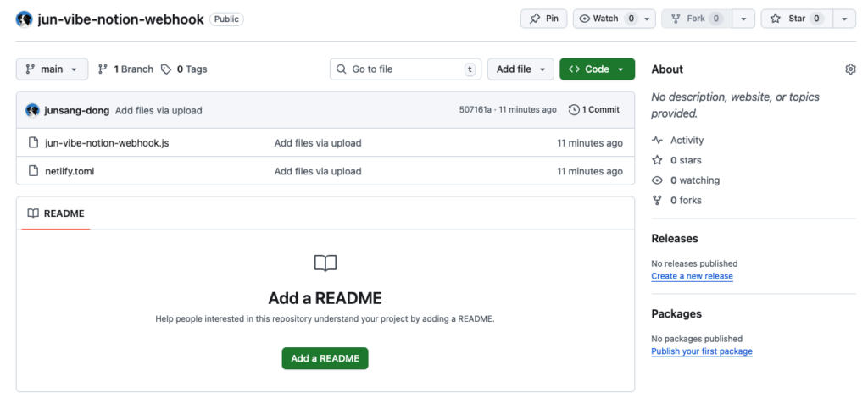Open file jun-vibe-notion-webhook.js

coord(107,143)
